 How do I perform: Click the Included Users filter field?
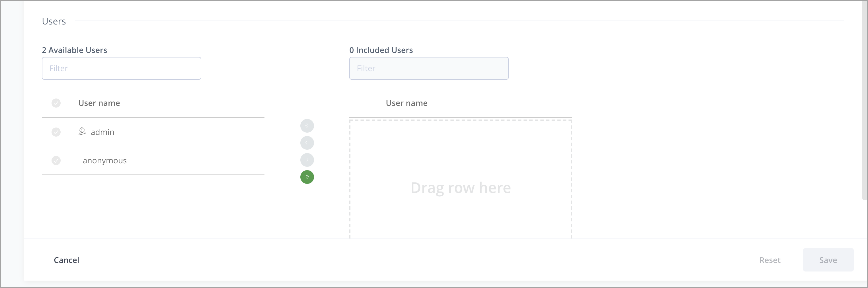pos(429,68)
